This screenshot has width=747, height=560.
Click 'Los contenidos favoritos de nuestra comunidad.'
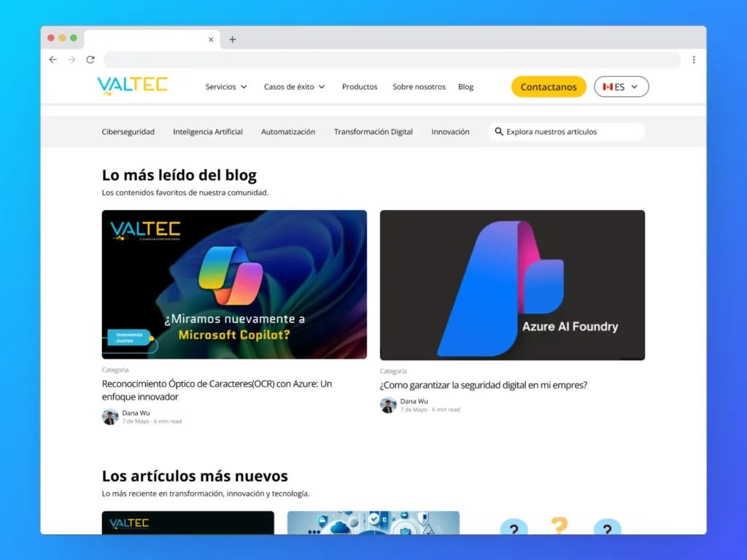185,192
